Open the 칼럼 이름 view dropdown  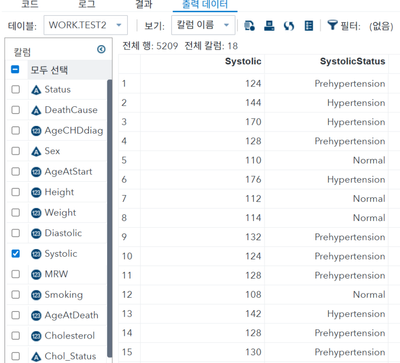203,25
